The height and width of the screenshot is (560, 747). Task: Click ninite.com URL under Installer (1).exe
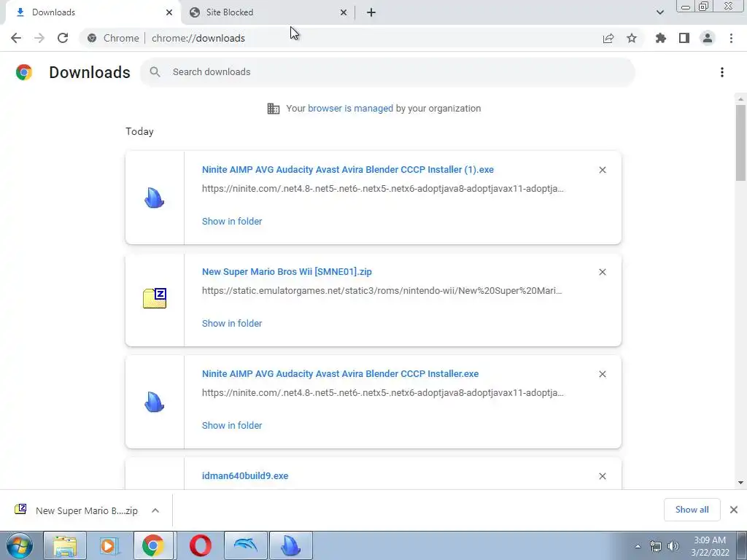coord(383,189)
